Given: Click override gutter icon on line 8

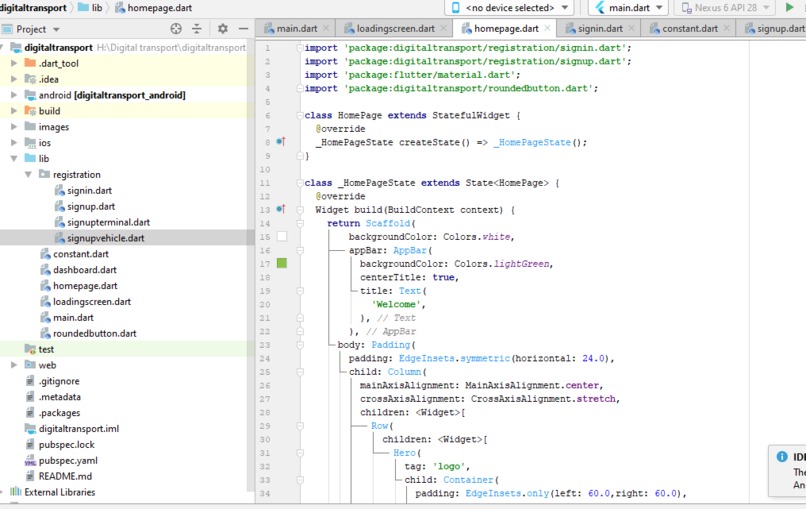Looking at the screenshot, I should click(281, 141).
